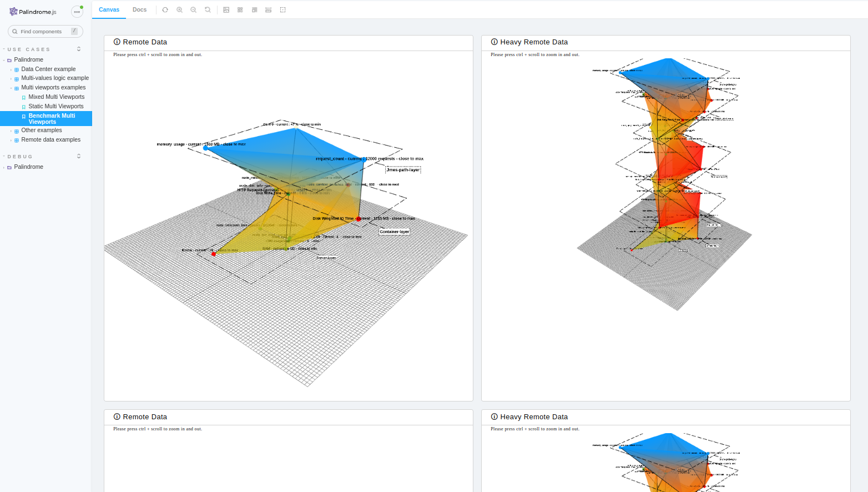The width and height of the screenshot is (868, 492).
Task: Click the slash shortcut badge in search field
Action: [74, 31]
